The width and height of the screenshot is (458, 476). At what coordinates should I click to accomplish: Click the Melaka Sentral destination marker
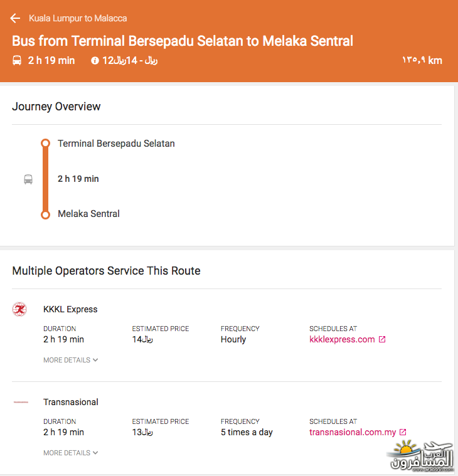pos(46,215)
